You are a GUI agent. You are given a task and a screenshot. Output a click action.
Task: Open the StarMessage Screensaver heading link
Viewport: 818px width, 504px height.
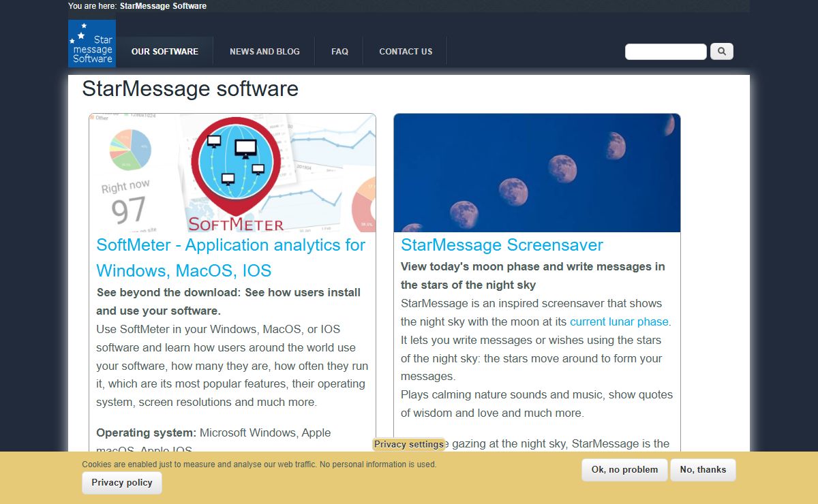502,245
